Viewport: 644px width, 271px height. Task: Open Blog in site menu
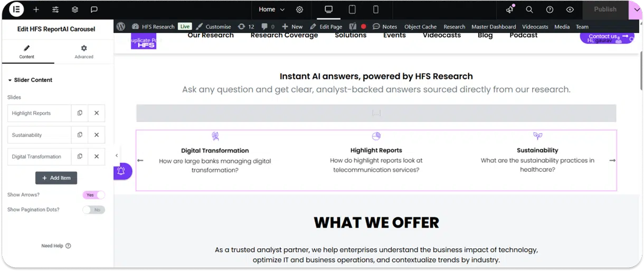coord(485,35)
